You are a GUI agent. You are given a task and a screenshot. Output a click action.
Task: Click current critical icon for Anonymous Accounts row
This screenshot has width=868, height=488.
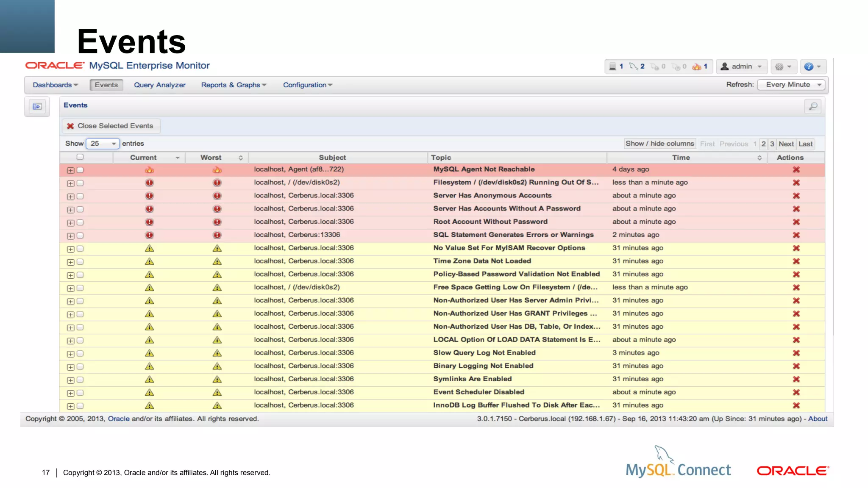(x=149, y=196)
